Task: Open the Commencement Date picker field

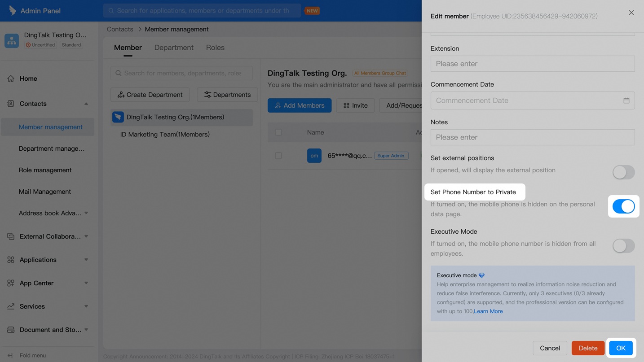Action: tap(533, 100)
